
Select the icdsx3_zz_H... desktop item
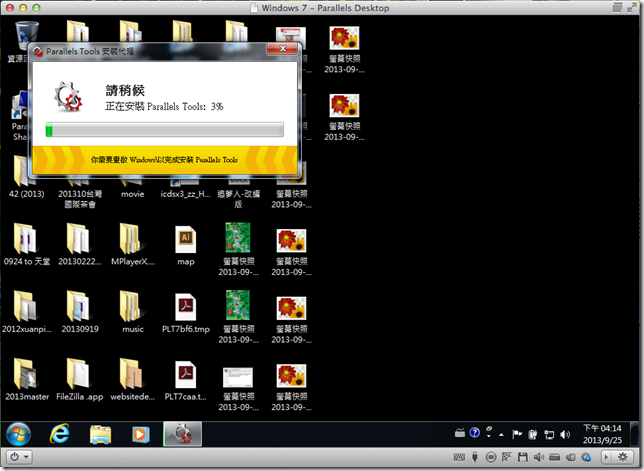click(186, 189)
